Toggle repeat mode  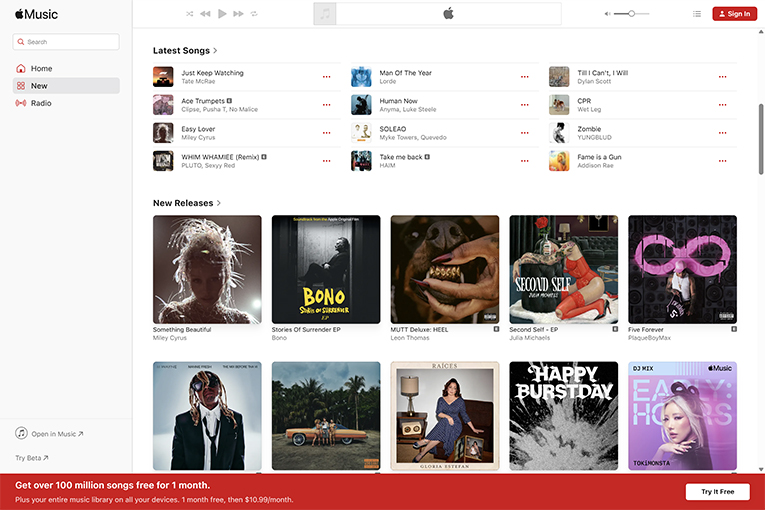click(x=254, y=14)
